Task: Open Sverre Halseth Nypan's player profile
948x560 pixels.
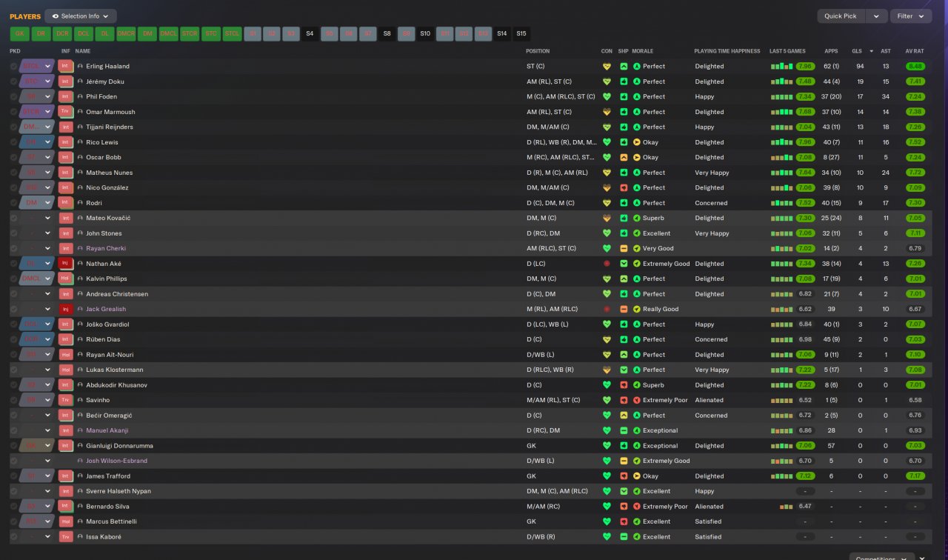Action: (x=118, y=491)
